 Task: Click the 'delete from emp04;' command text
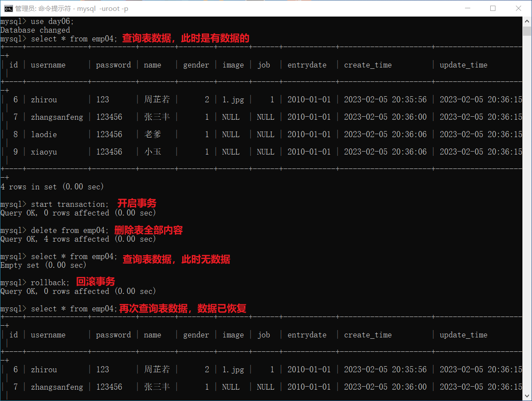tap(70, 230)
